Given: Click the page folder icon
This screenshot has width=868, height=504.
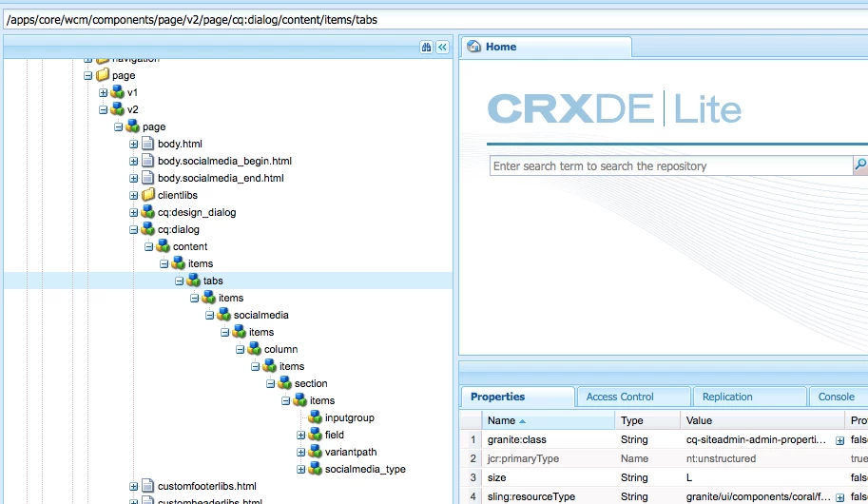Looking at the screenshot, I should [x=103, y=75].
